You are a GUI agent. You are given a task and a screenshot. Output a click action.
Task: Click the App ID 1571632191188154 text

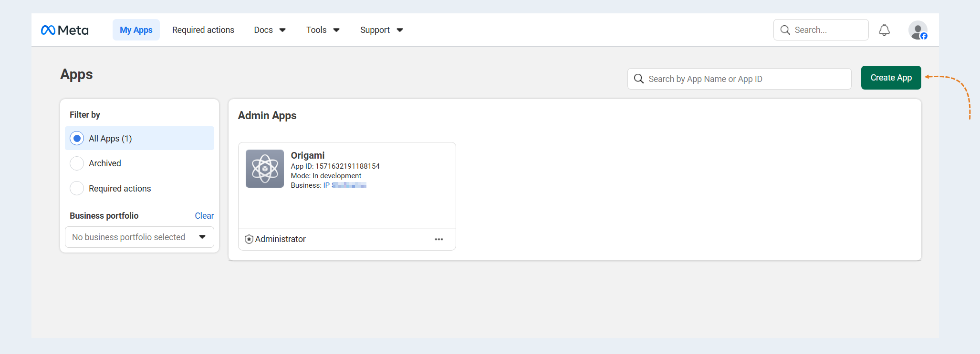point(335,166)
